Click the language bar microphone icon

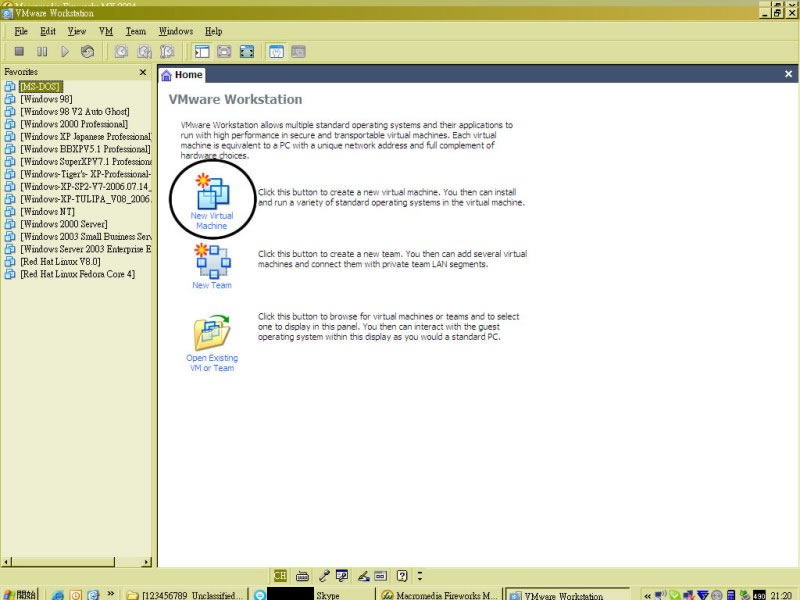tap(323, 576)
